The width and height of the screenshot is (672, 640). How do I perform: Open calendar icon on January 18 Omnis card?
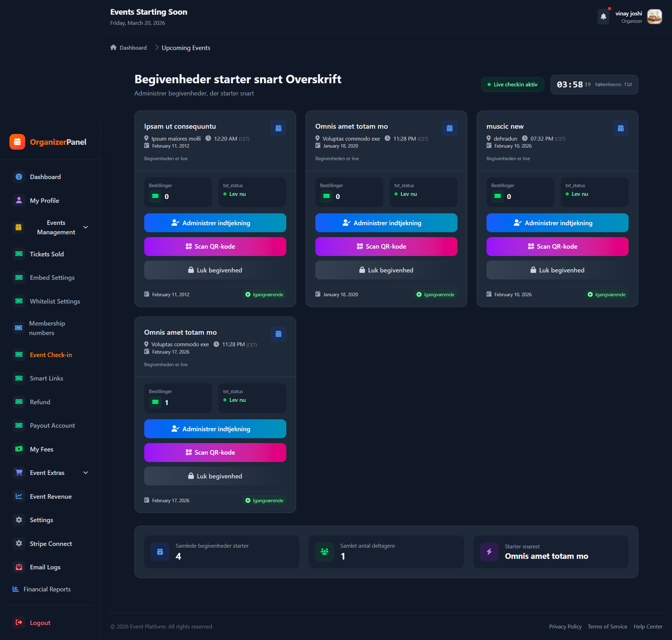(x=450, y=128)
